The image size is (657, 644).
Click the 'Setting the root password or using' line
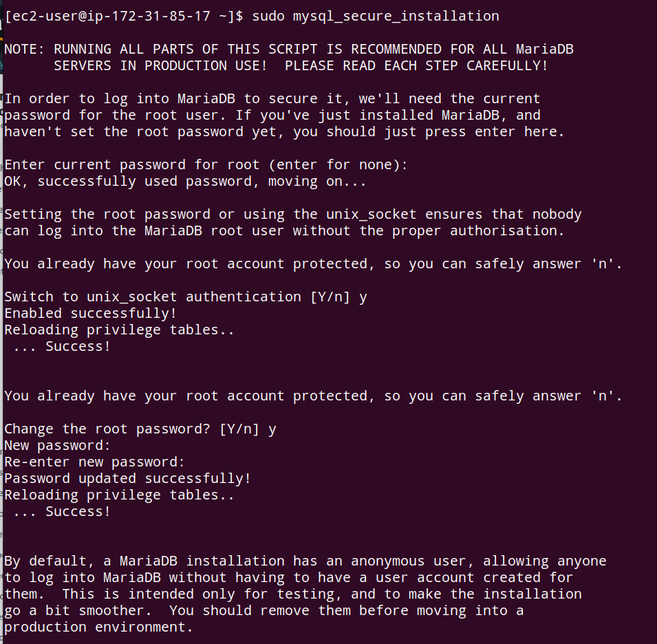[x=293, y=214]
